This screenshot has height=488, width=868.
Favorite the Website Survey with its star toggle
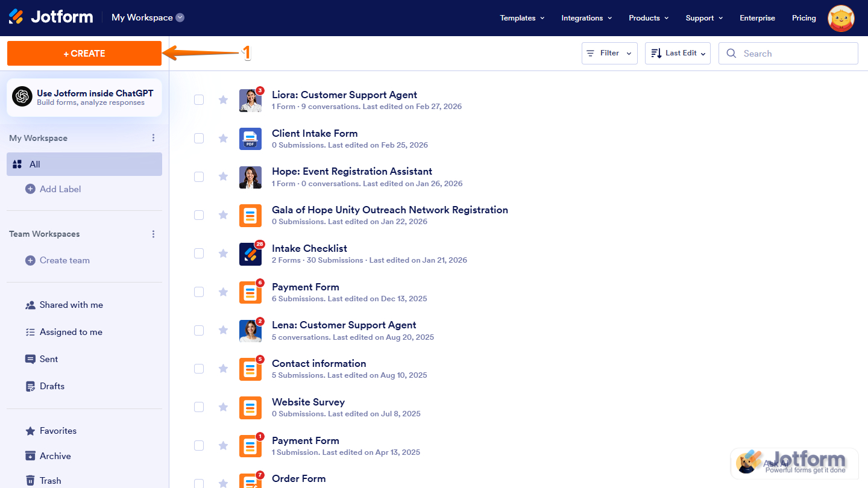(x=223, y=407)
